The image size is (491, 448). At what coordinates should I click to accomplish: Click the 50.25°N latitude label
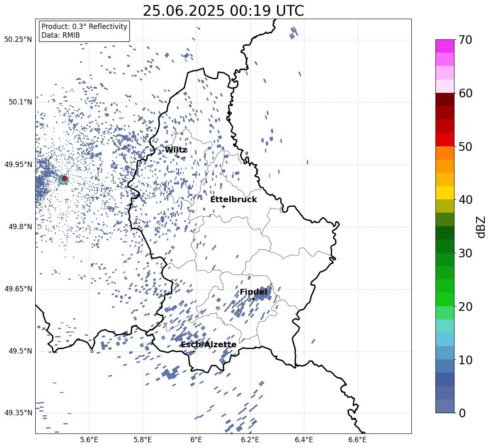[x=18, y=40]
